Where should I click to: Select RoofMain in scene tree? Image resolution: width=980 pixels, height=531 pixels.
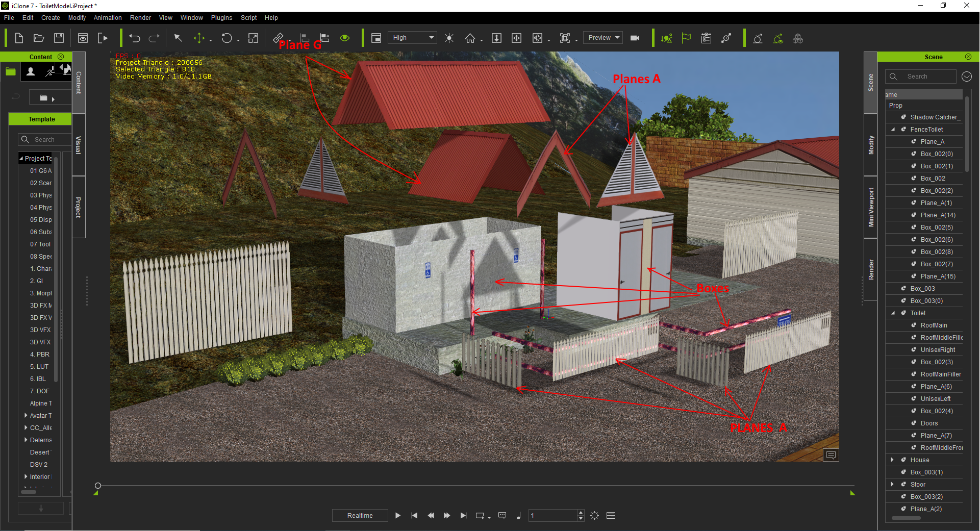[x=934, y=325]
